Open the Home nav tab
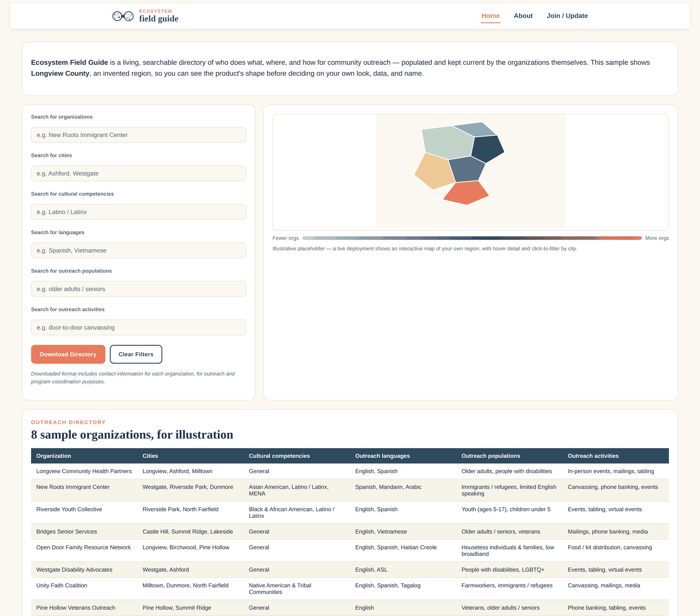The image size is (700, 616). click(490, 16)
